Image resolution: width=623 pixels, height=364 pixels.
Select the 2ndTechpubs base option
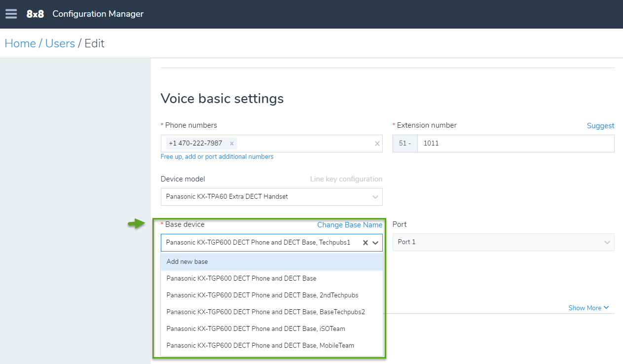point(272,295)
